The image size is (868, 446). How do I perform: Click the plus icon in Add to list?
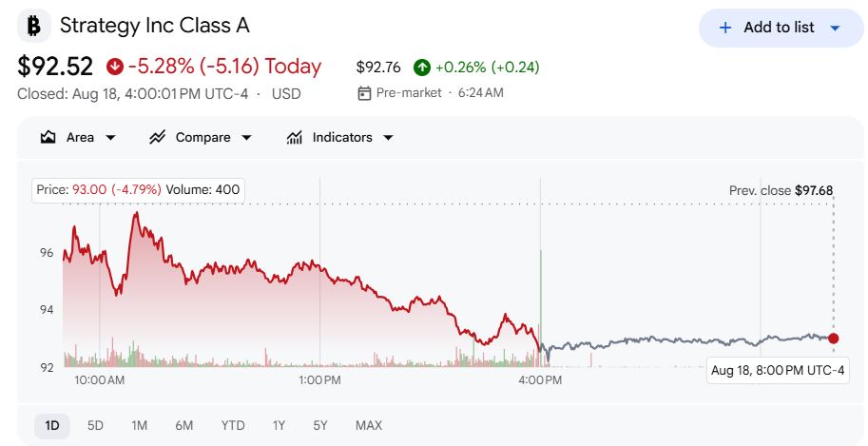pos(724,28)
